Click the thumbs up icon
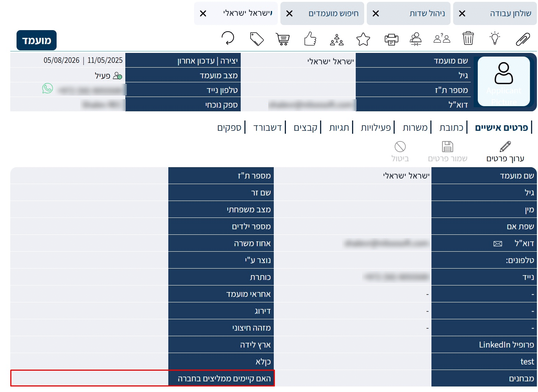538x392 pixels. point(310,39)
